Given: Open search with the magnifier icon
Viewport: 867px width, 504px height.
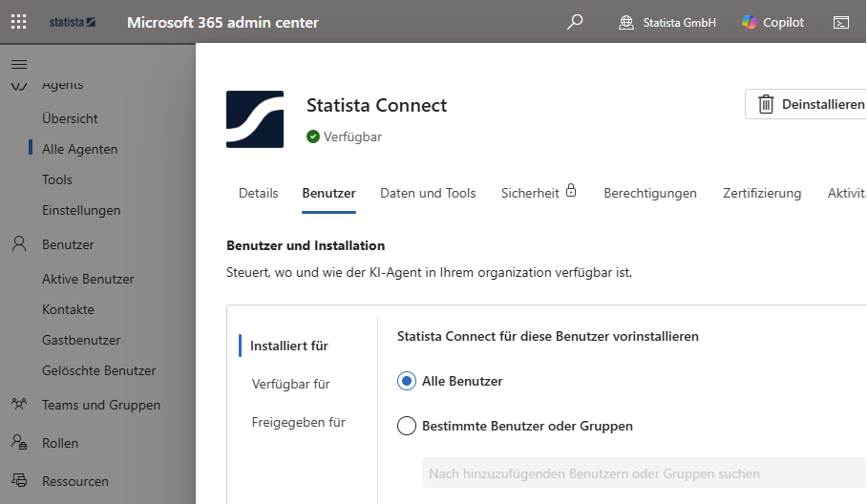Looking at the screenshot, I should [575, 22].
